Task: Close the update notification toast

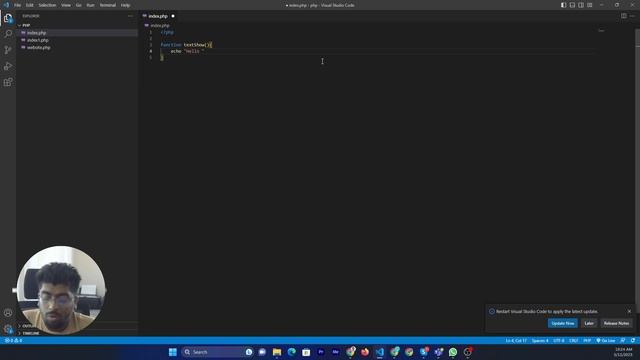Action: tap(629, 311)
